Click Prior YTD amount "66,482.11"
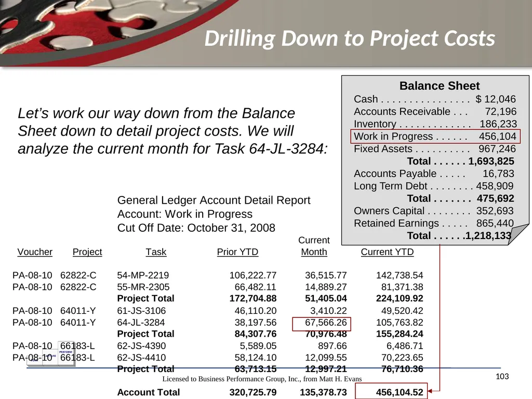Image resolution: width=532 pixels, height=399 pixels. (x=255, y=287)
